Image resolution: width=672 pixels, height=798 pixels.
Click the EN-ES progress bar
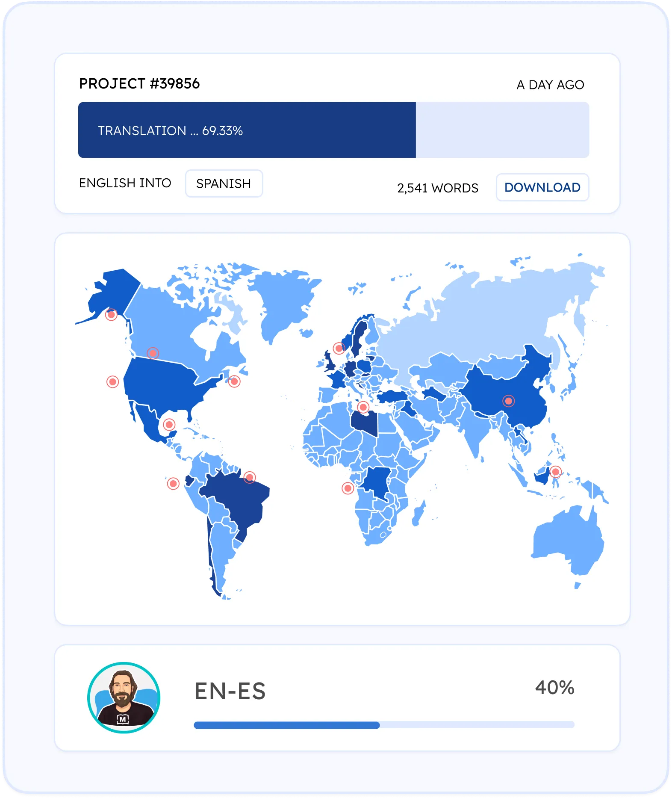(383, 725)
